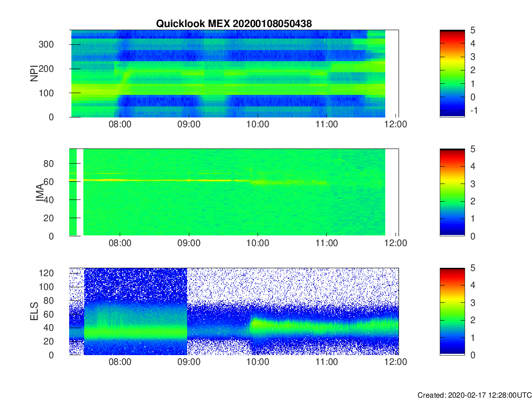Click the NPI spectrogram plot area
The height and width of the screenshot is (399, 532).
tap(234, 74)
